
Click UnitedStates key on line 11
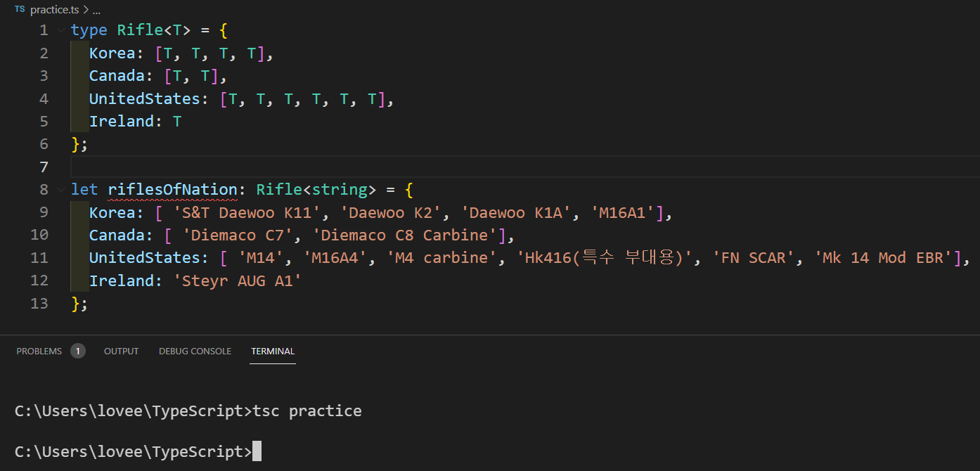(145, 258)
